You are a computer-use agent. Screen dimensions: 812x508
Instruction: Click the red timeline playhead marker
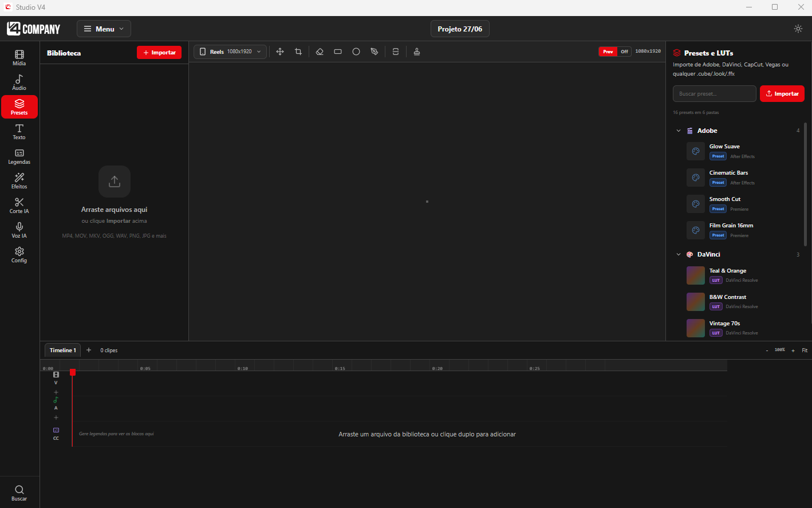tap(73, 372)
